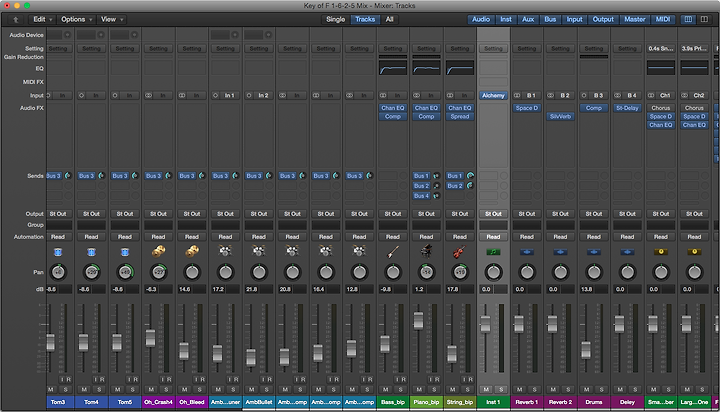Open the Tom3 output St Out dropdown

click(58, 214)
